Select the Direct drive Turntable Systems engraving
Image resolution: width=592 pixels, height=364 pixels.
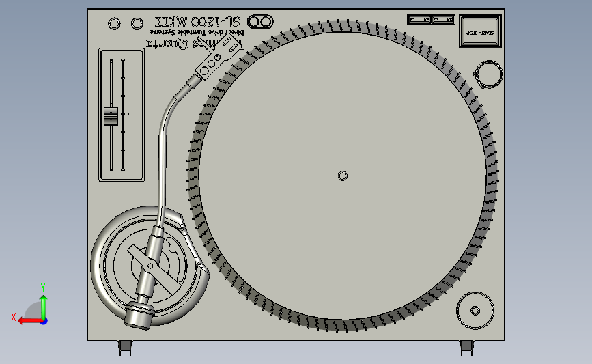tap(197, 33)
